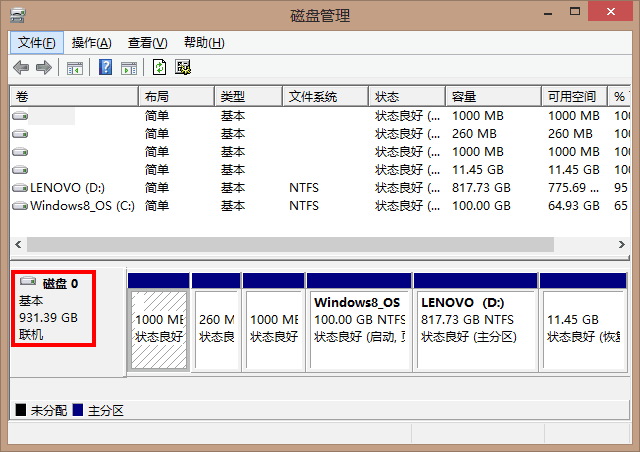Click the 磁盘 0 disk icon
This screenshot has height=452, width=640.
28,283
